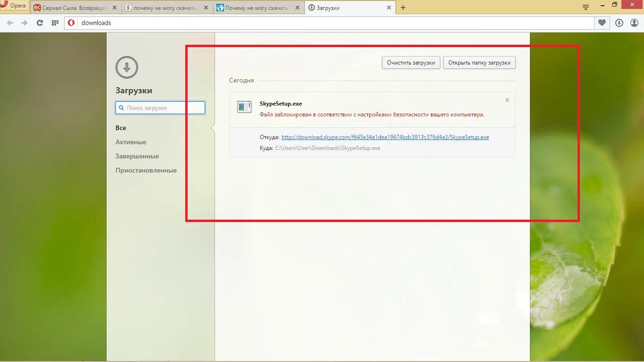Add page to bookmarks heart icon

click(602, 23)
